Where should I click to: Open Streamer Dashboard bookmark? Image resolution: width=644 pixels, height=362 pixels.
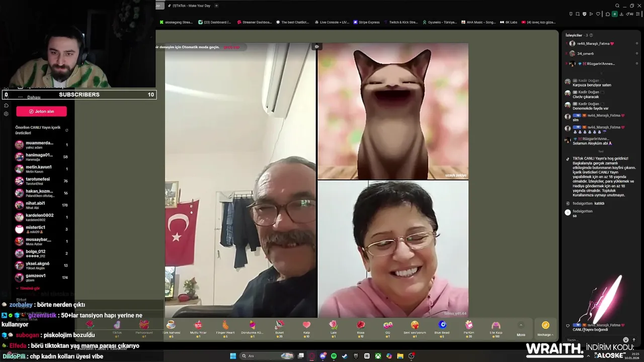(254, 22)
